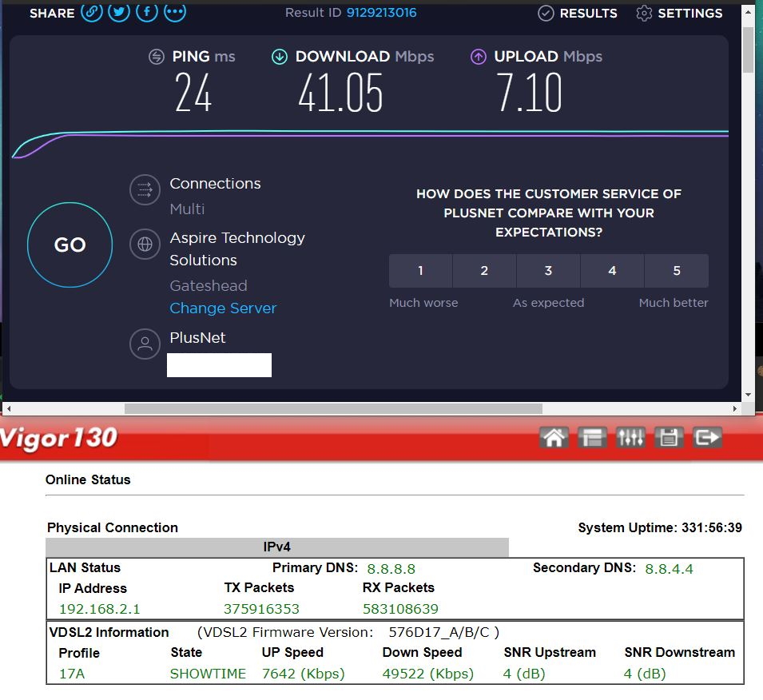Share result on Twitter icon

[119, 12]
